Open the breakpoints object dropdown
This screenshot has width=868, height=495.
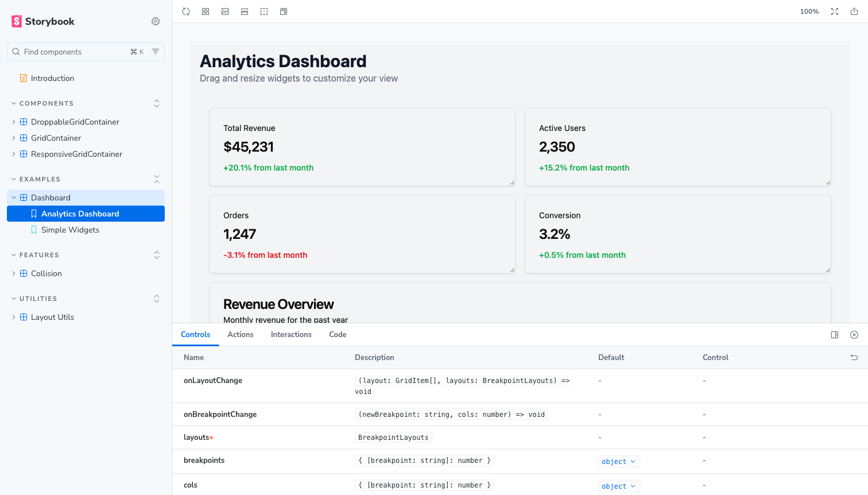click(x=619, y=462)
